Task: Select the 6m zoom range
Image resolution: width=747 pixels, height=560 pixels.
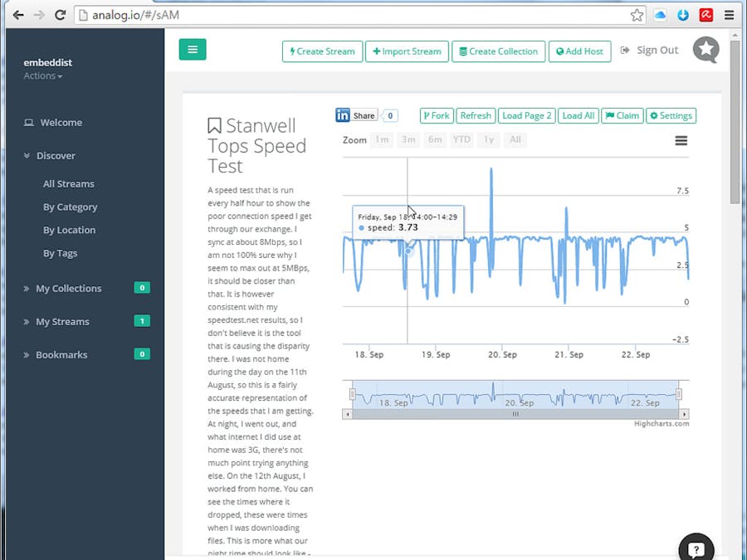Action: [x=435, y=139]
